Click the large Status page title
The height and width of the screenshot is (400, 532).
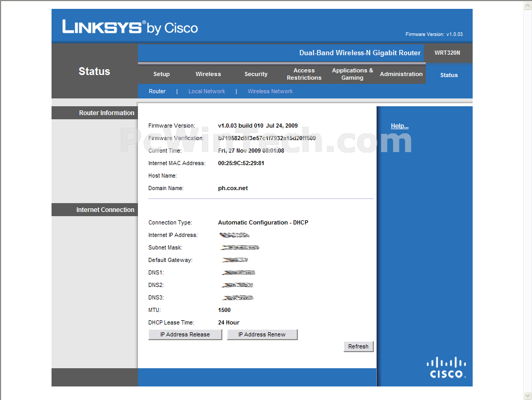94,71
